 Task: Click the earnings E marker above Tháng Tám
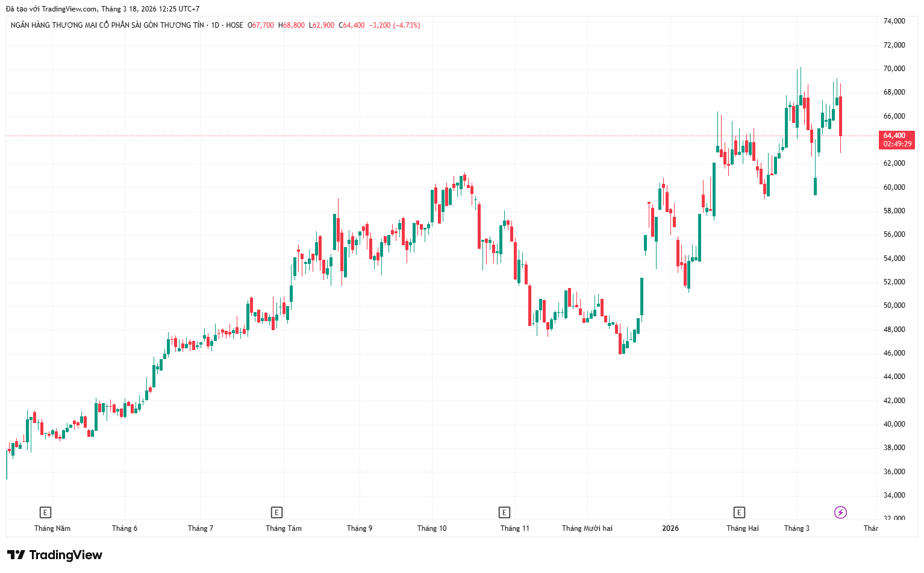(x=276, y=513)
